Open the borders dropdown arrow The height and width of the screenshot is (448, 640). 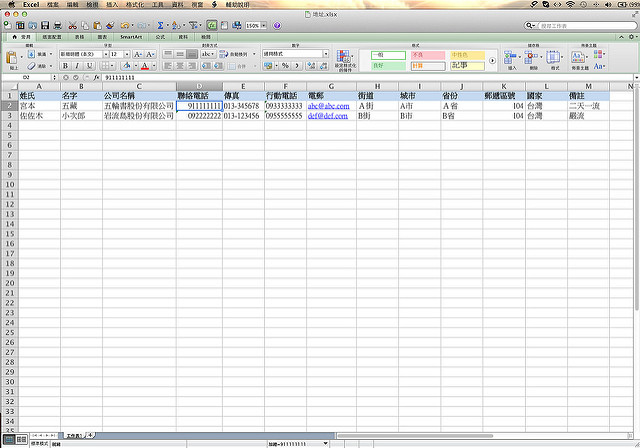(113, 66)
